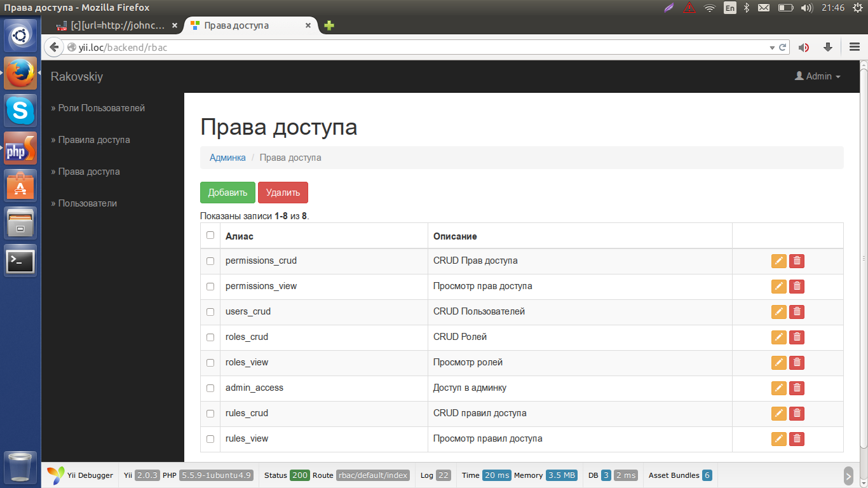Expand the Admin user dropdown
The height and width of the screenshot is (488, 868).
[817, 76]
